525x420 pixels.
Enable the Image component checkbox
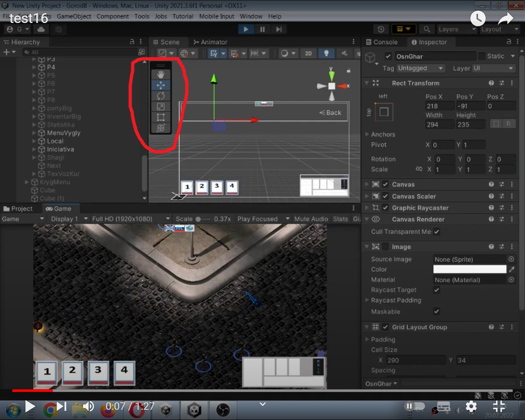pos(385,247)
